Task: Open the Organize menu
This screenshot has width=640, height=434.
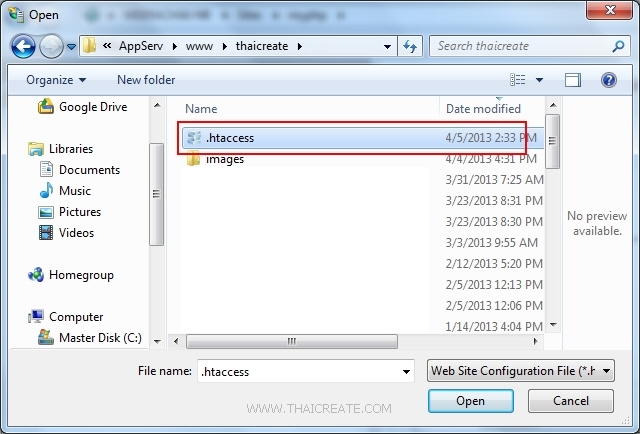Action: click(56, 80)
